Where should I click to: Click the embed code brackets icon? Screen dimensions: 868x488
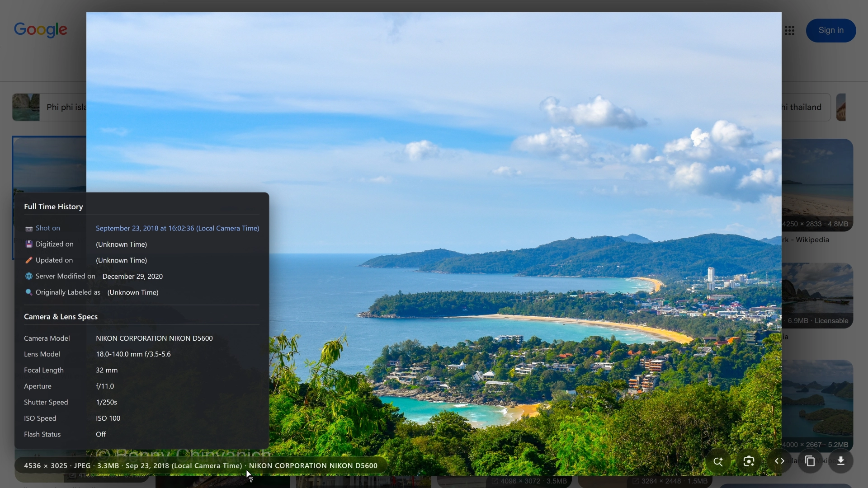click(779, 461)
